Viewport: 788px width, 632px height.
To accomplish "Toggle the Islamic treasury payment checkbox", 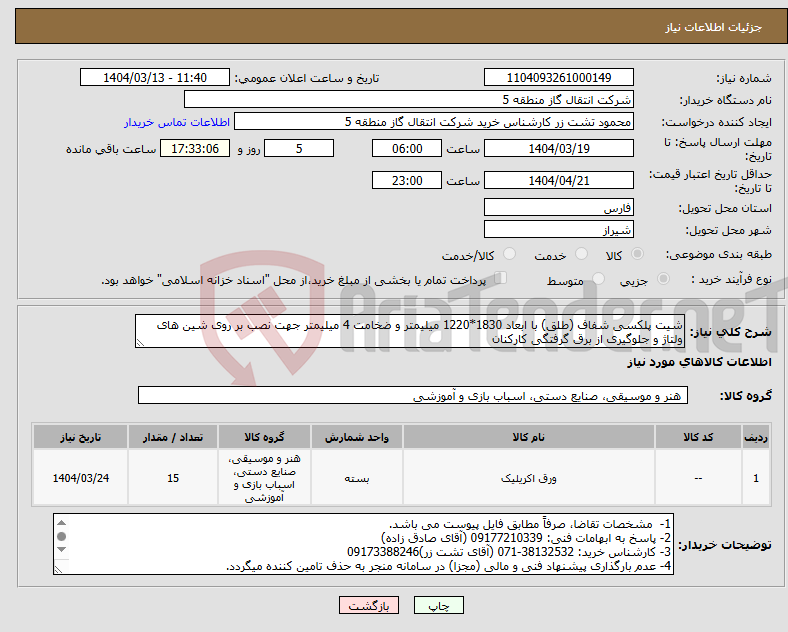I will click(x=501, y=278).
